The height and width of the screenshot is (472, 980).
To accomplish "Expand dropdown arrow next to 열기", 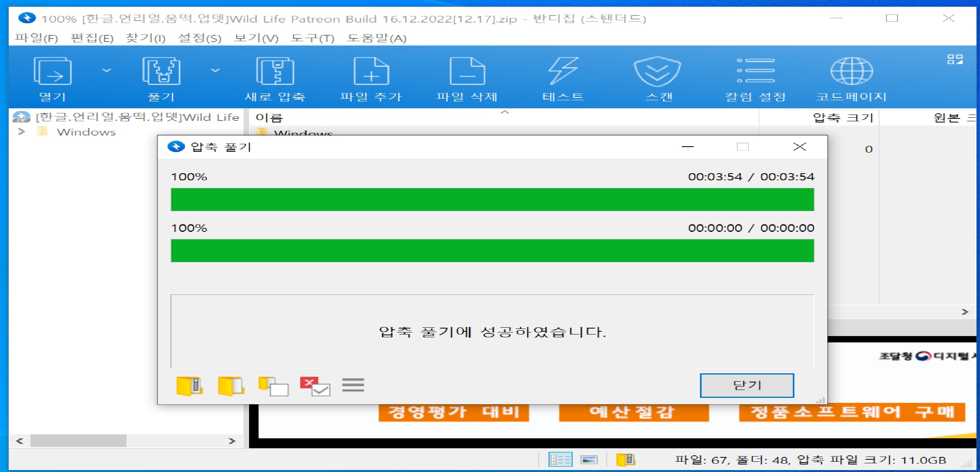I will click(x=107, y=71).
